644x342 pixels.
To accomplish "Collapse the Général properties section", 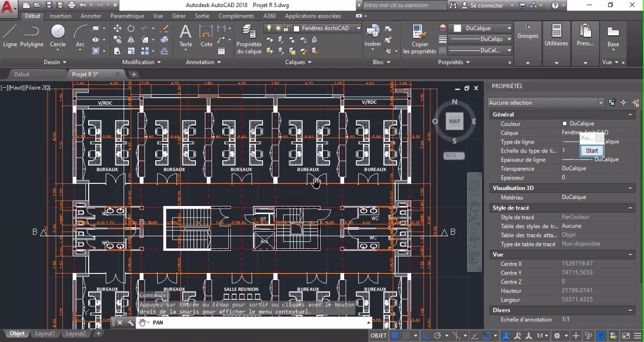I will point(630,114).
